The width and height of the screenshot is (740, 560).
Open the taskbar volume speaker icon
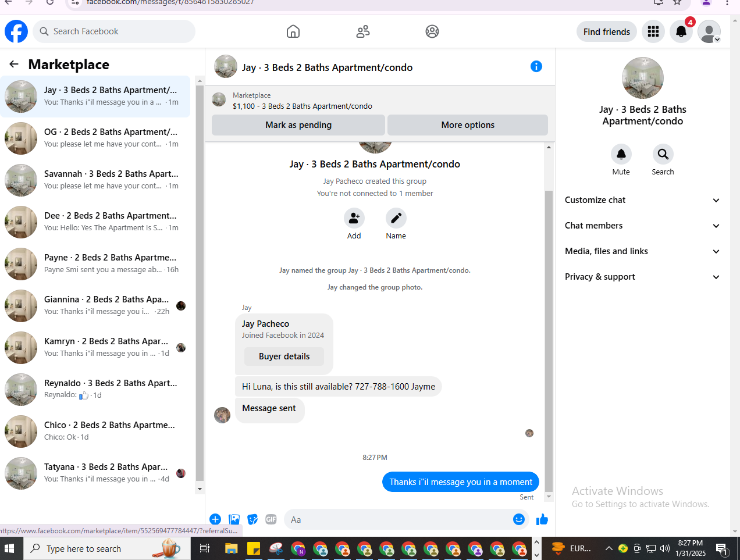click(x=665, y=548)
